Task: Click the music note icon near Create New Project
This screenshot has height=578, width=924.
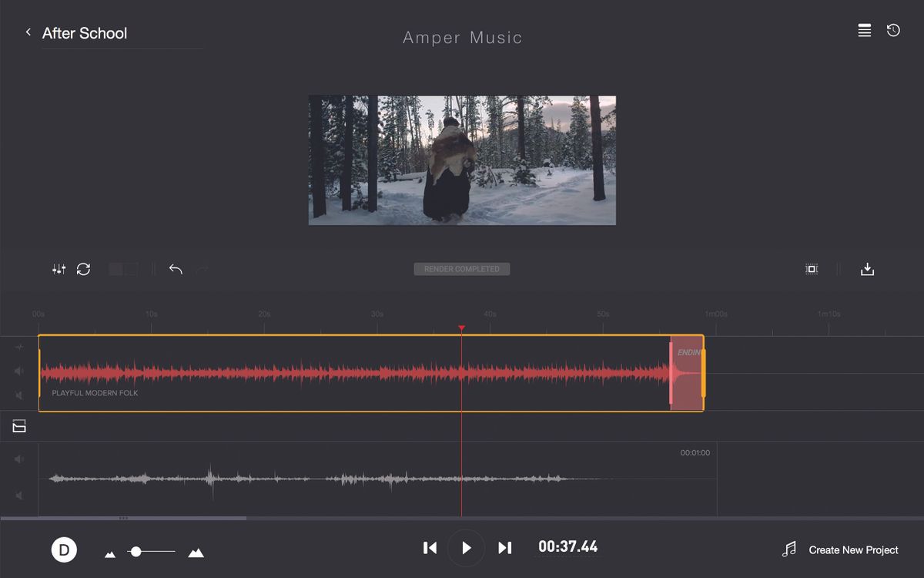Action: click(x=788, y=549)
